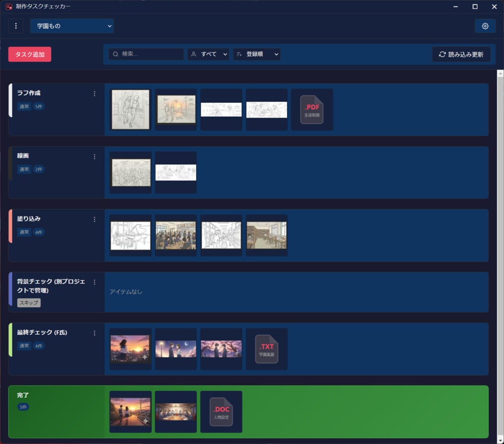Click the 読み込み更新 reload button
The width and height of the screenshot is (504, 444).
[461, 54]
